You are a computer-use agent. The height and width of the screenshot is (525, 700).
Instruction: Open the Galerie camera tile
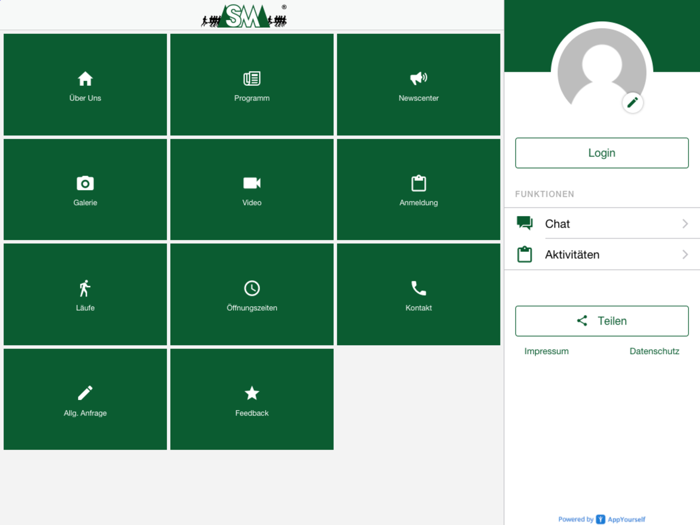tap(85, 190)
